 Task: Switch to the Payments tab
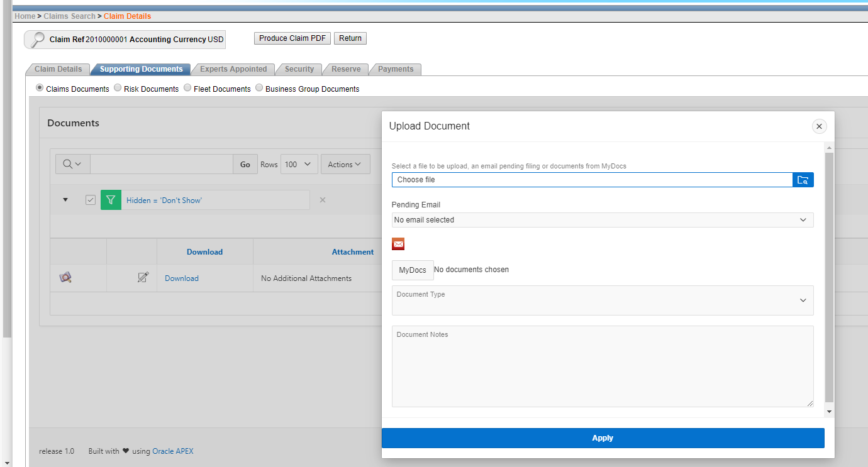tap(396, 69)
